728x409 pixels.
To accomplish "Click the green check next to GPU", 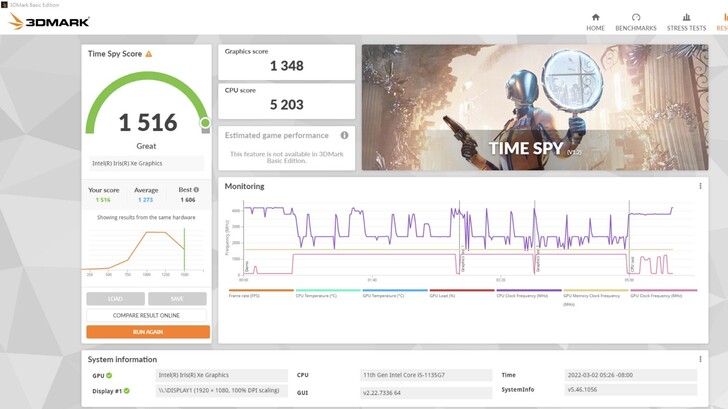I will (109, 375).
